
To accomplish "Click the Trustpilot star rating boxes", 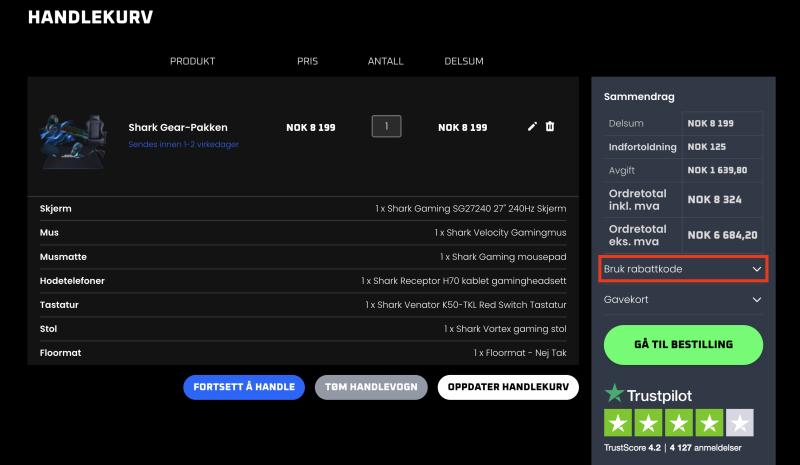I will 679,423.
